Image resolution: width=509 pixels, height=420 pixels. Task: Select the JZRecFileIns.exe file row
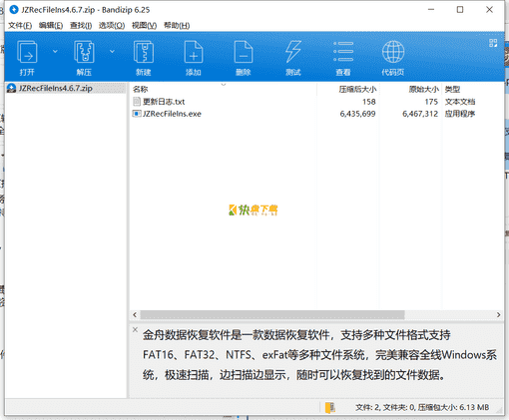317,114
